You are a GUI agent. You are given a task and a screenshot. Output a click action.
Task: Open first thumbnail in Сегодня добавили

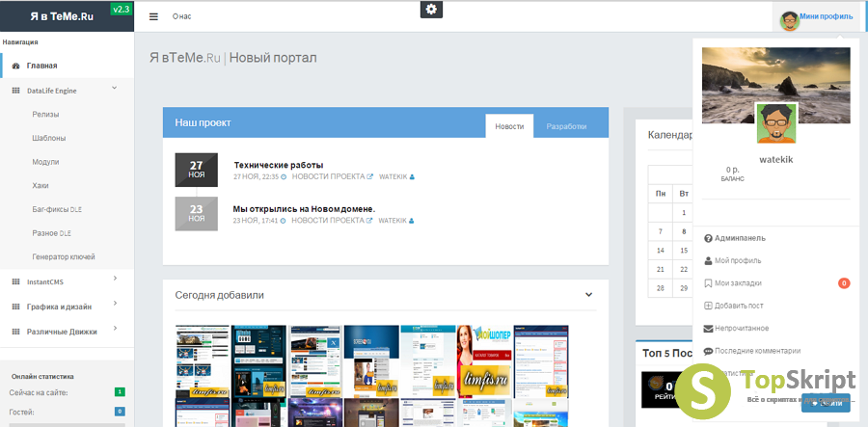coord(203,361)
